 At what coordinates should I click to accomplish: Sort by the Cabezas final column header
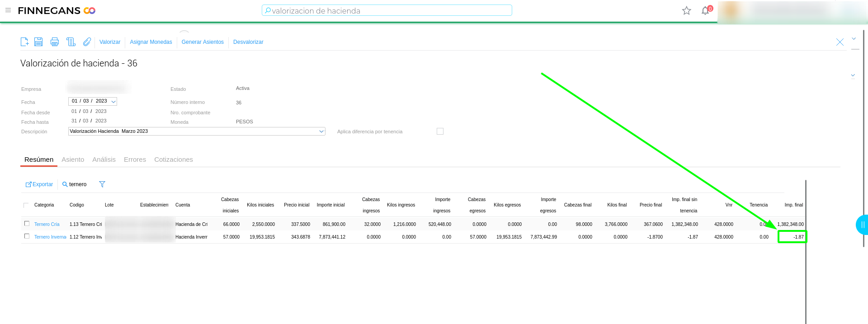pyautogui.click(x=578, y=205)
